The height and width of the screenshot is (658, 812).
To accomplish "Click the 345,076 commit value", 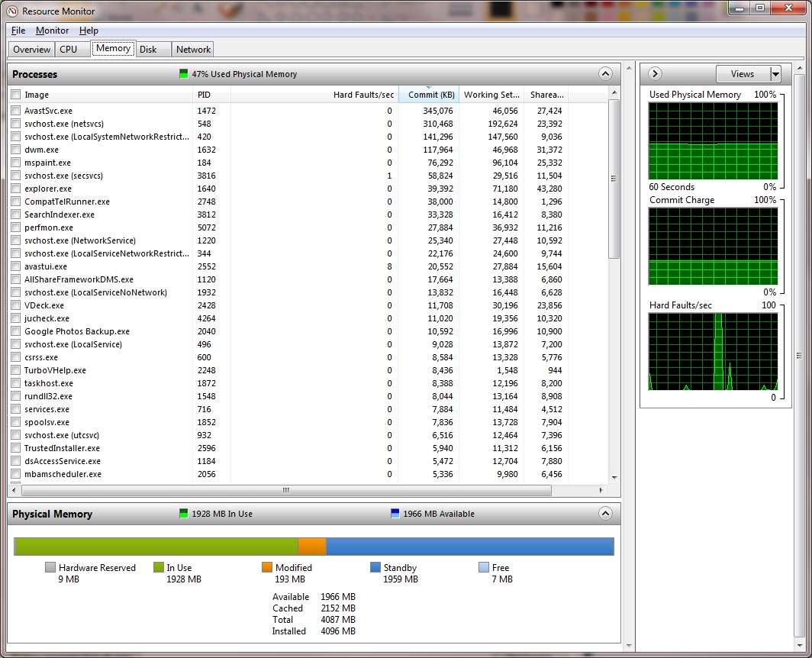I will [437, 111].
